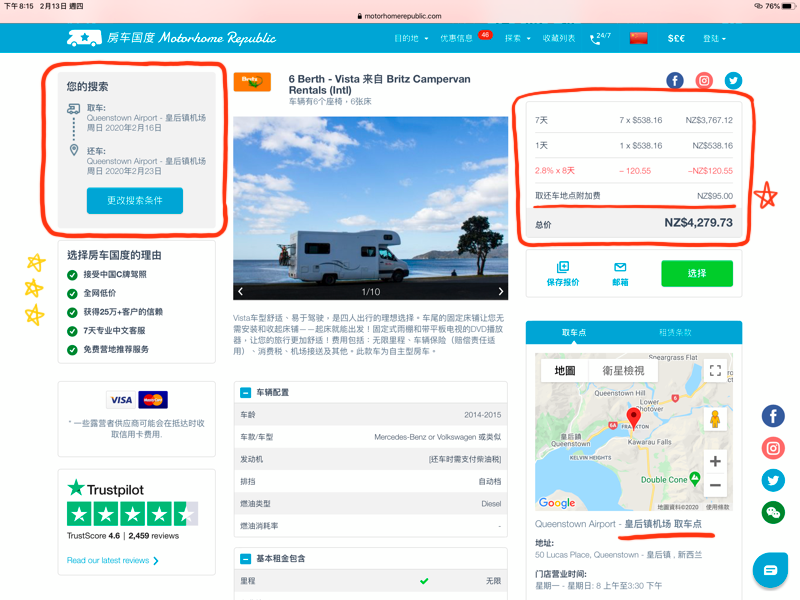The image size is (800, 600).
Task: Collapse the 车辆配置 section
Action: (x=246, y=393)
